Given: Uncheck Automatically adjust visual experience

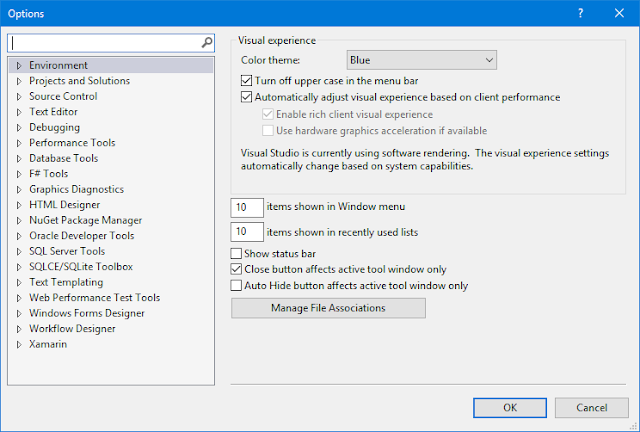Looking at the screenshot, I should 246,97.
